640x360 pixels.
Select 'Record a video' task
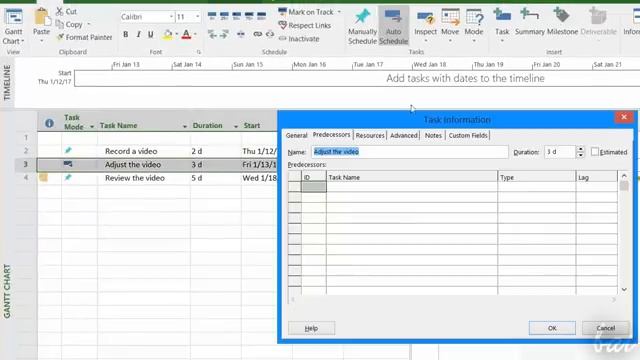pos(131,151)
